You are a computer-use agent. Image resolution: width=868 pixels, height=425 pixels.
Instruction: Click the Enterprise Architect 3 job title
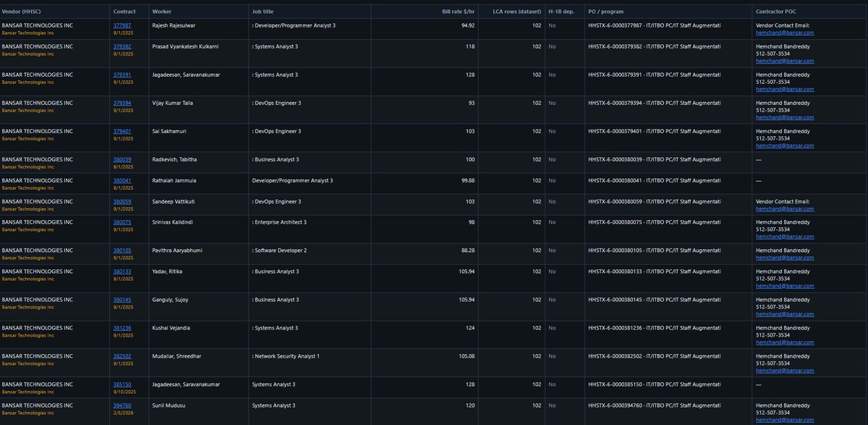[x=279, y=222]
